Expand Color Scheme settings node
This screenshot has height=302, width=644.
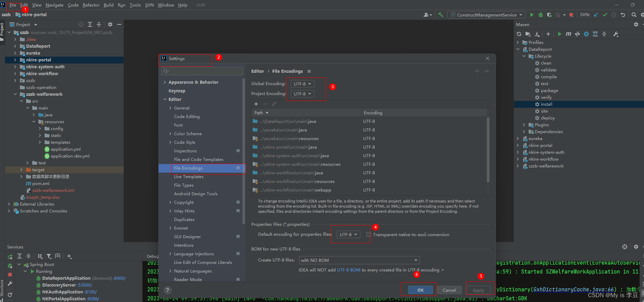click(x=171, y=133)
